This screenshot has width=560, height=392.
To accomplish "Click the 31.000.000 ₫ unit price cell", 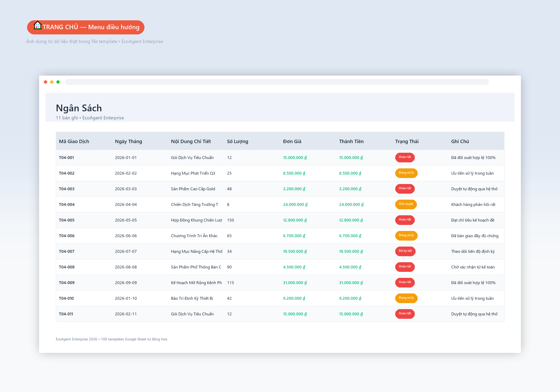I will point(295,283).
